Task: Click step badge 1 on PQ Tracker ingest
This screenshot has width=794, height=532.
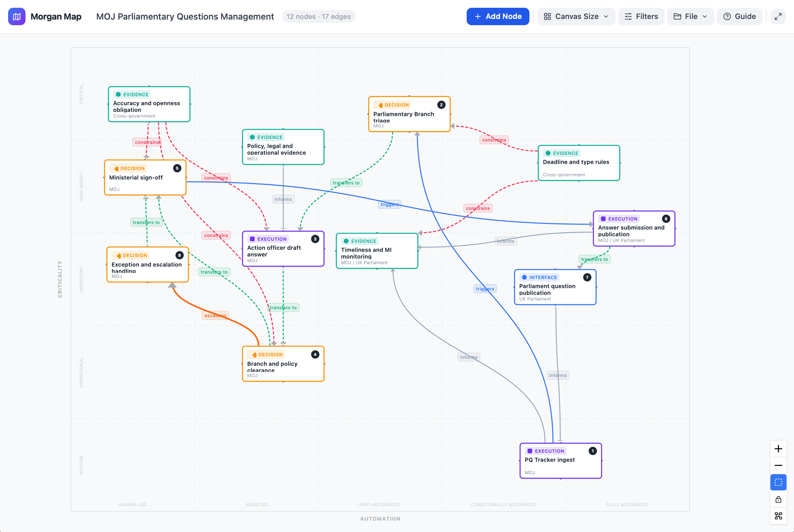Action: (593, 451)
